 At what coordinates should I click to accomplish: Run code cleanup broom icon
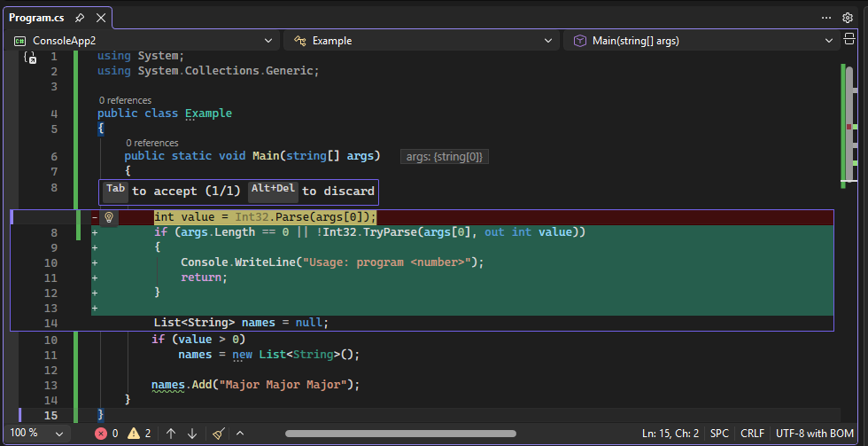click(219, 434)
